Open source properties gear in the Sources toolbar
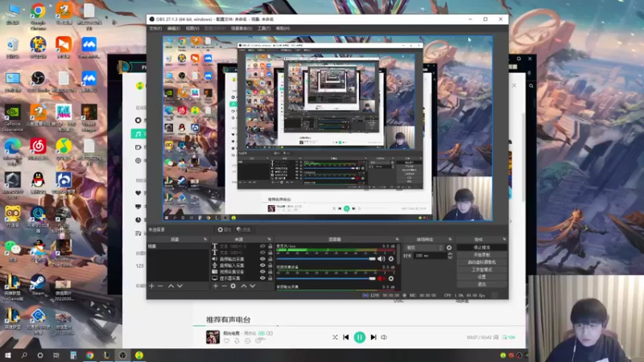 pos(233,286)
